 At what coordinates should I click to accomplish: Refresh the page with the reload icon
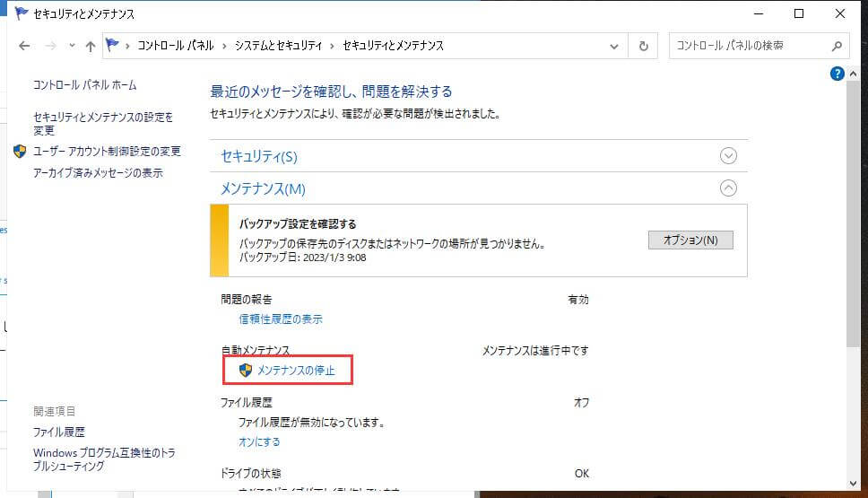[x=643, y=46]
